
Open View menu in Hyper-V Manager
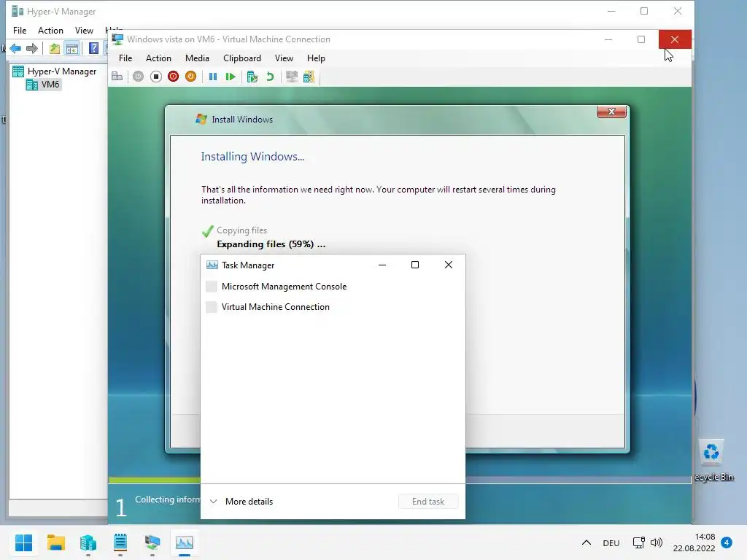point(84,31)
